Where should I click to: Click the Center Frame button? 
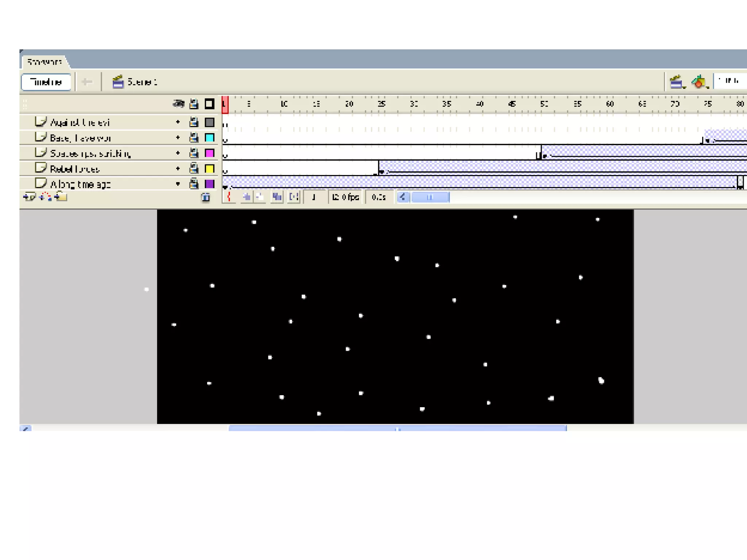pos(229,197)
